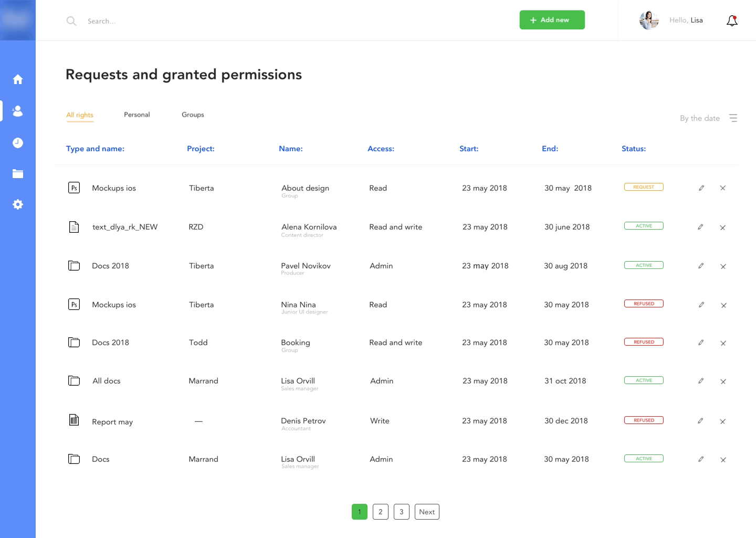This screenshot has width=756, height=538.
Task: Click the sort lines icon
Action: click(733, 118)
